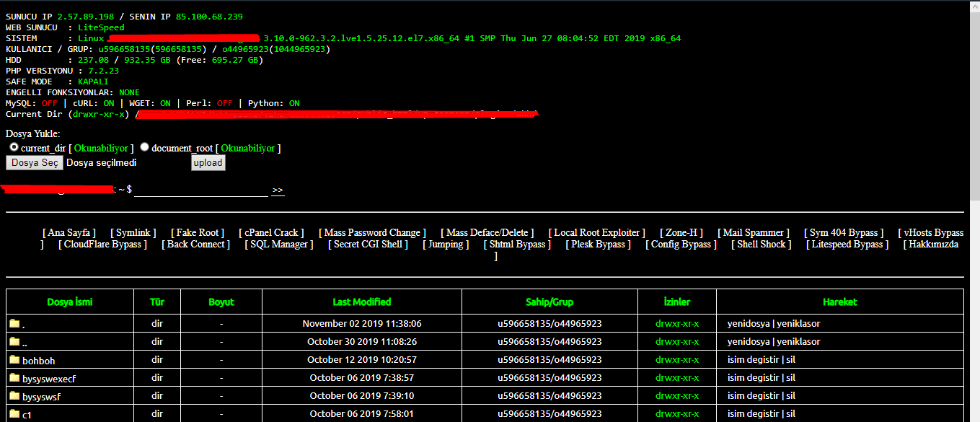The width and height of the screenshot is (980, 422).
Task: Open the bohboh directory name
Action: pos(39,360)
